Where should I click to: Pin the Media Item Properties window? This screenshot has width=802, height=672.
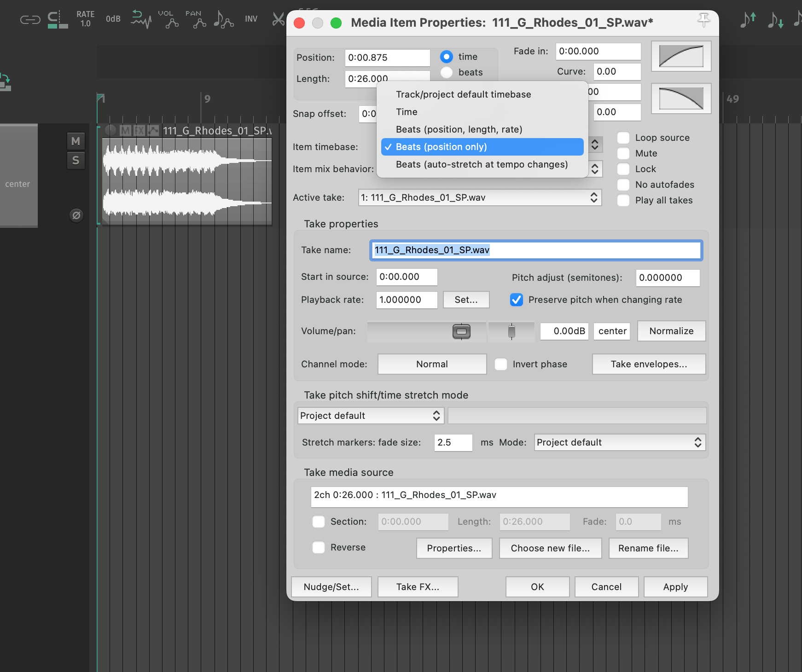(x=703, y=20)
